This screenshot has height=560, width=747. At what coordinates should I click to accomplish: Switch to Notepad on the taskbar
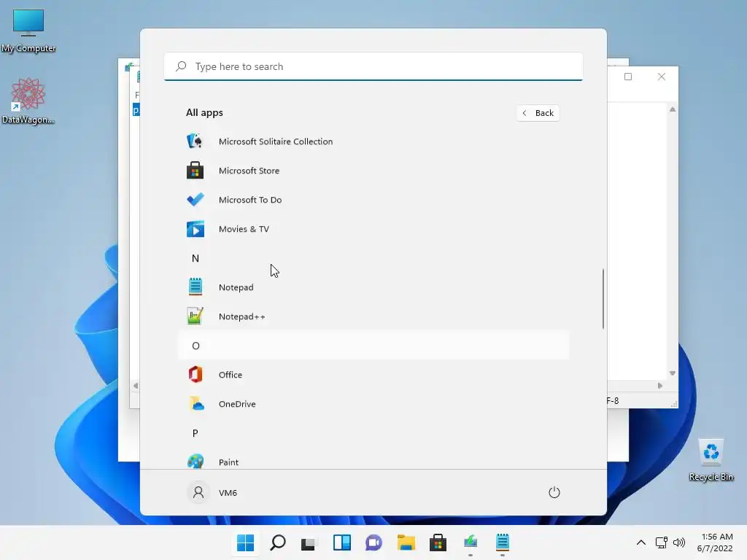pos(502,542)
